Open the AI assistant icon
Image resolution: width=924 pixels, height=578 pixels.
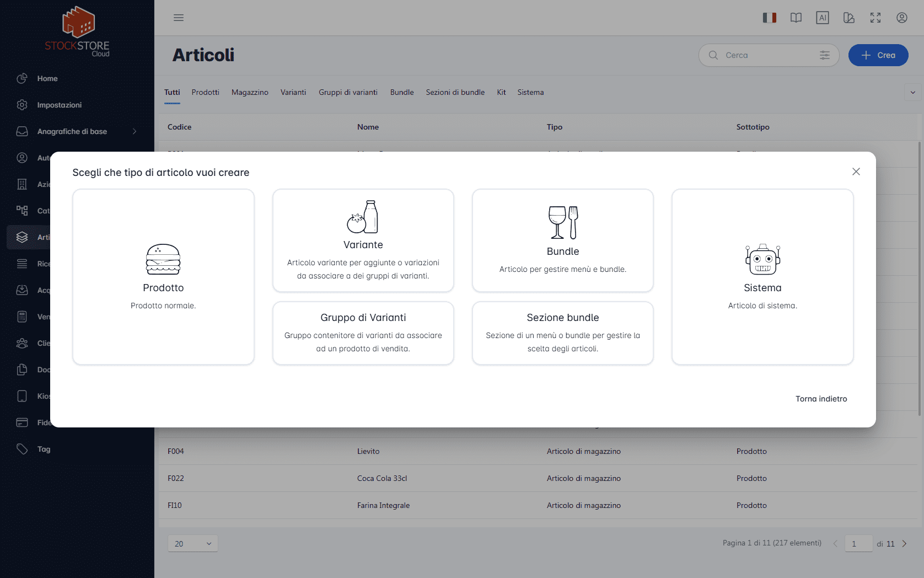point(822,18)
